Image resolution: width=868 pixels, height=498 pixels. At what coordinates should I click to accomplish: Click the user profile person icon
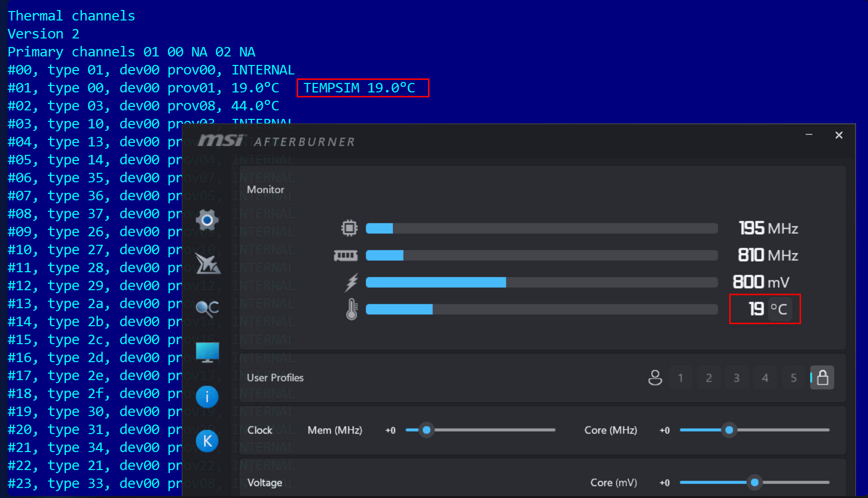pyautogui.click(x=655, y=378)
